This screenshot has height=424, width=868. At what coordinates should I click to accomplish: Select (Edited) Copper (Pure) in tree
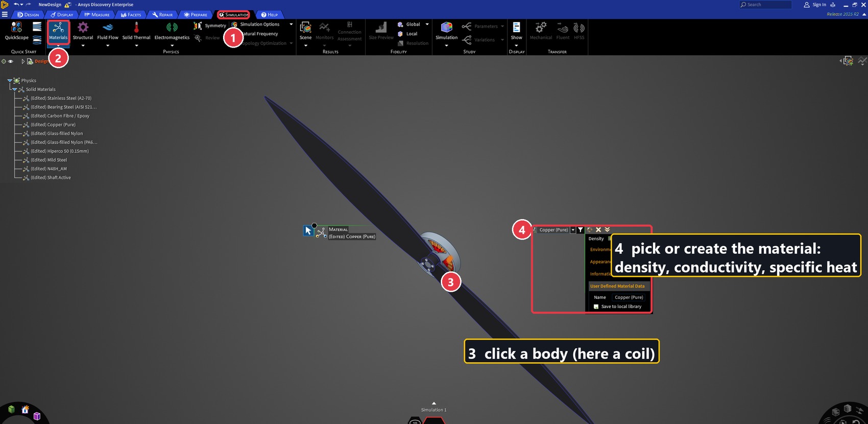click(53, 125)
